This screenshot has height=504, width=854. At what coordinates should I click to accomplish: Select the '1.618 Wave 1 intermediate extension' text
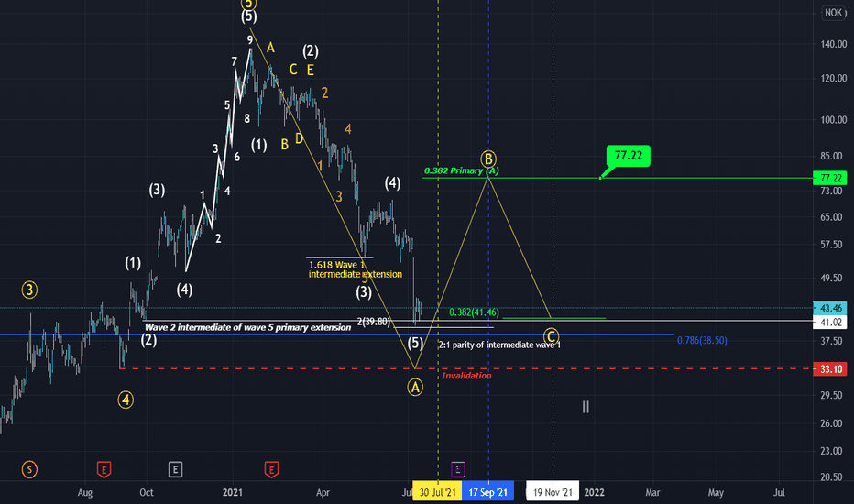(356, 269)
